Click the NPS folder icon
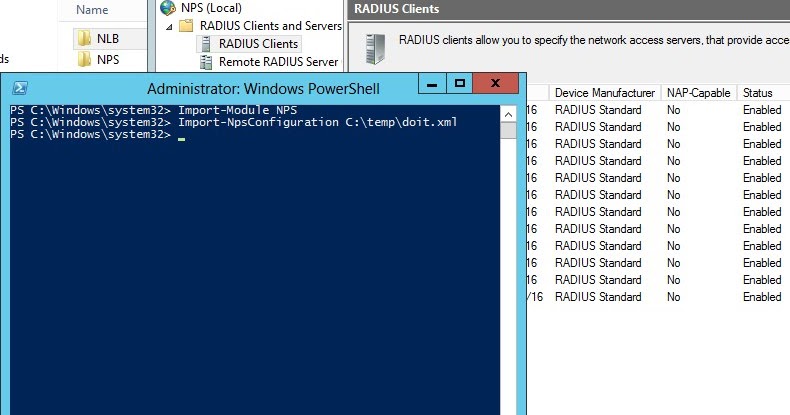The image size is (790, 415). 84,59
